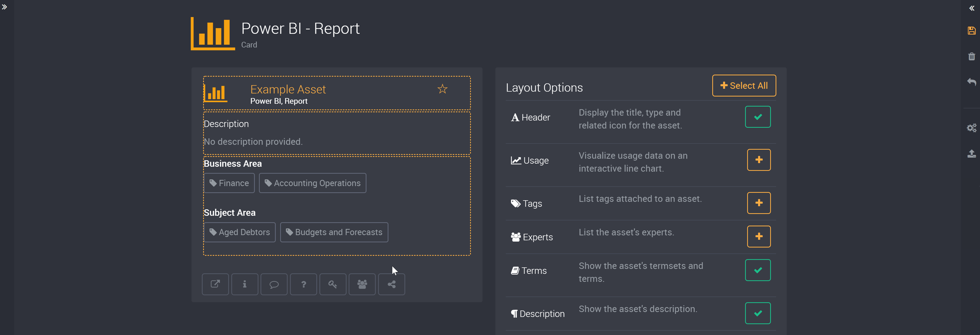
Task: Disable the Header layout option checkmark
Action: (x=758, y=117)
